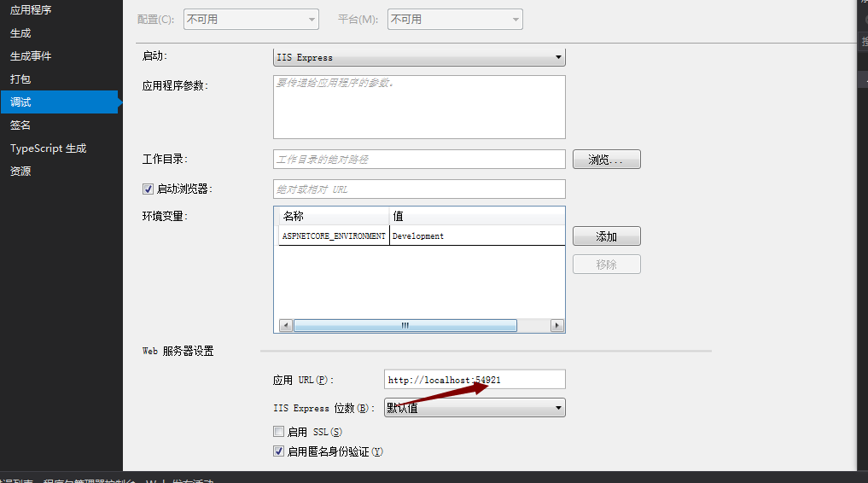Go to the 打包 tab
The width and height of the screenshot is (868, 483).
pyautogui.click(x=20, y=79)
